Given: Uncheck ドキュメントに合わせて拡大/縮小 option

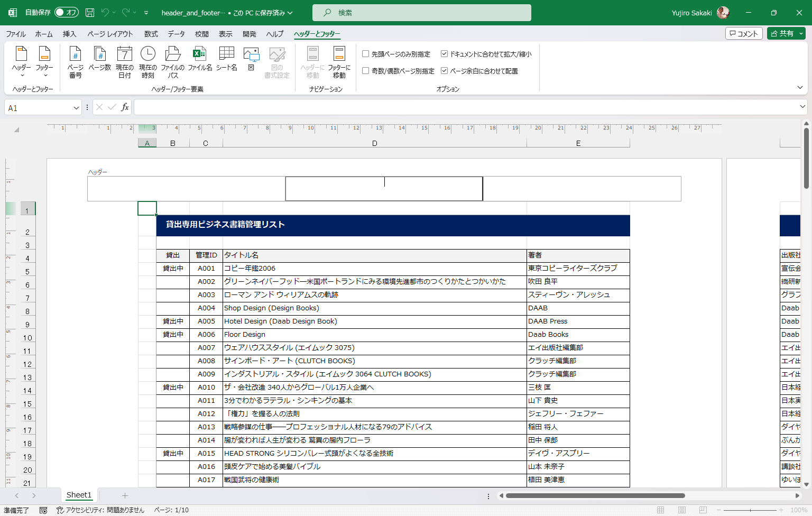Looking at the screenshot, I should (x=445, y=54).
